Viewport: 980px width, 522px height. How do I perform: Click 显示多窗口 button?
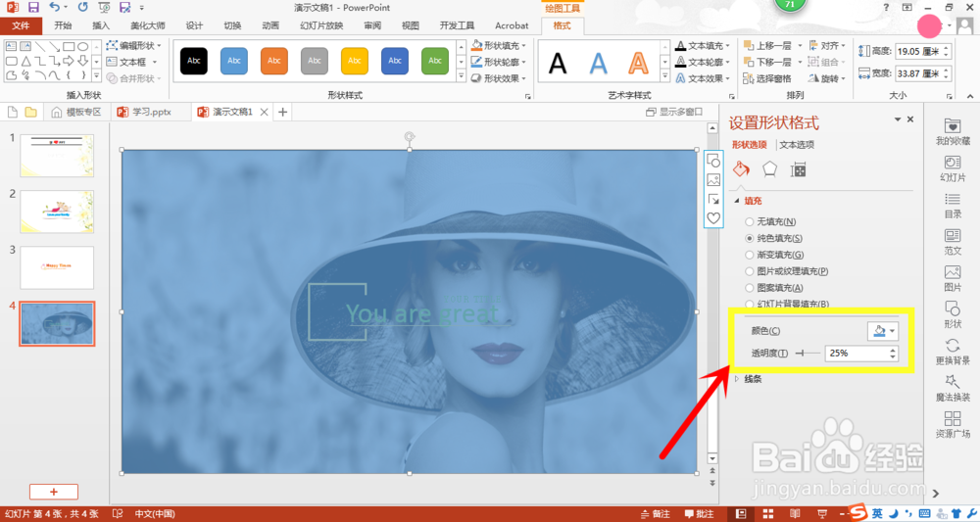[674, 112]
